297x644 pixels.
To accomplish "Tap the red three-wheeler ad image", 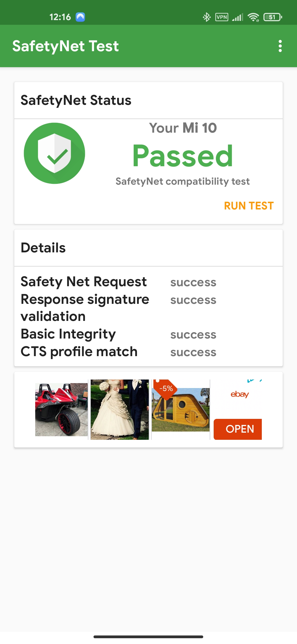I will tap(61, 410).
